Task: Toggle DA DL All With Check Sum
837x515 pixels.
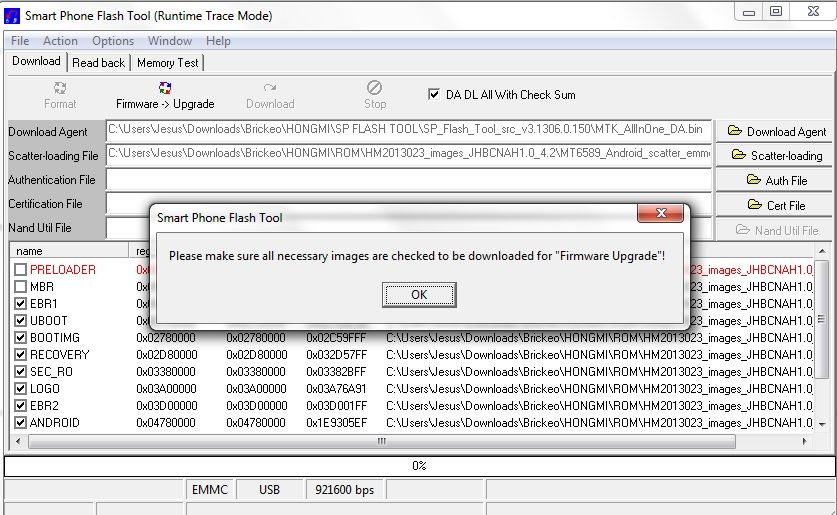Action: point(434,95)
